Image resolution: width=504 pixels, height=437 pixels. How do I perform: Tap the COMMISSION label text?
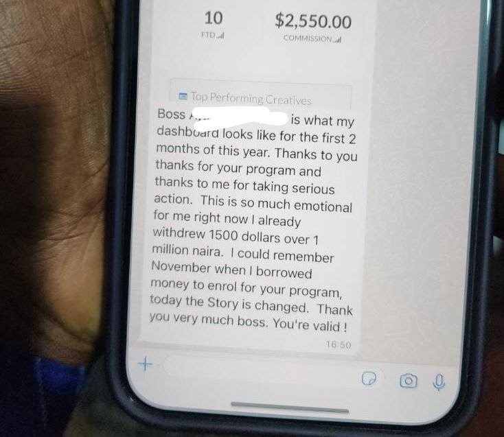pyautogui.click(x=308, y=38)
